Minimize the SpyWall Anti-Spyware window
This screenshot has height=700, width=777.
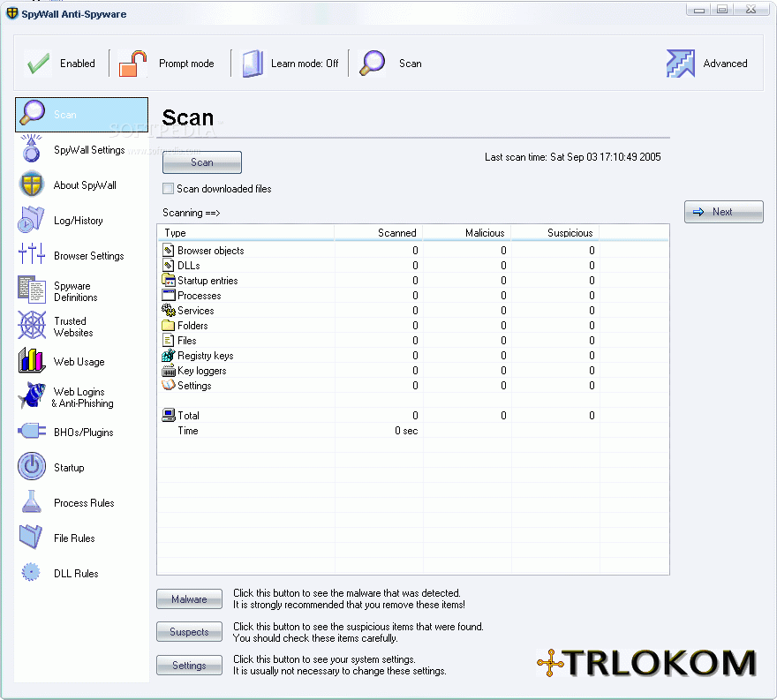pos(698,10)
